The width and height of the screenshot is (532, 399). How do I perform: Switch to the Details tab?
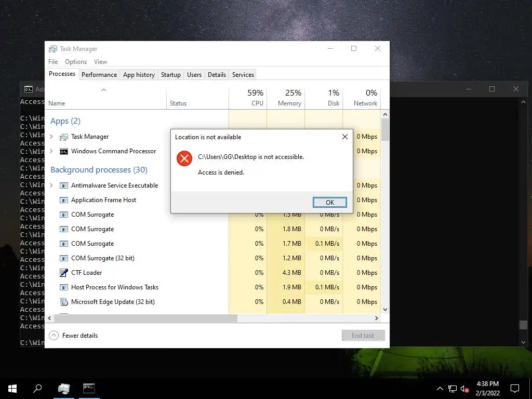217,75
